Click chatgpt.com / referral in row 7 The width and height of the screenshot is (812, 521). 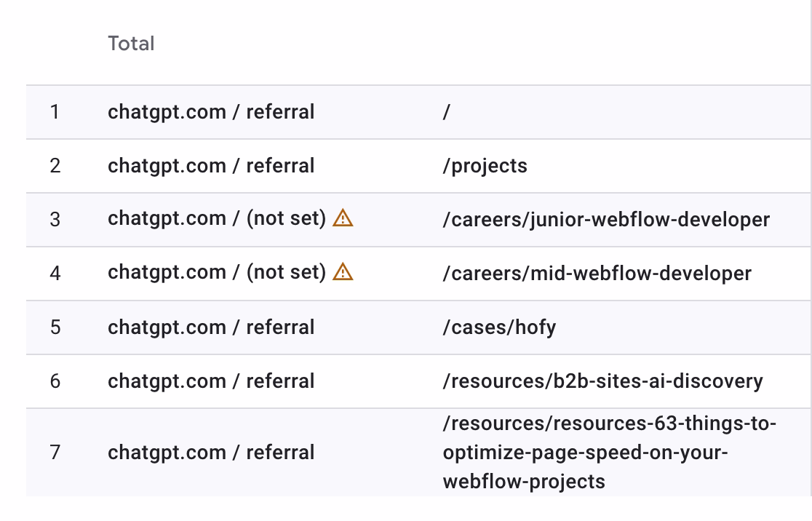pyautogui.click(x=211, y=453)
